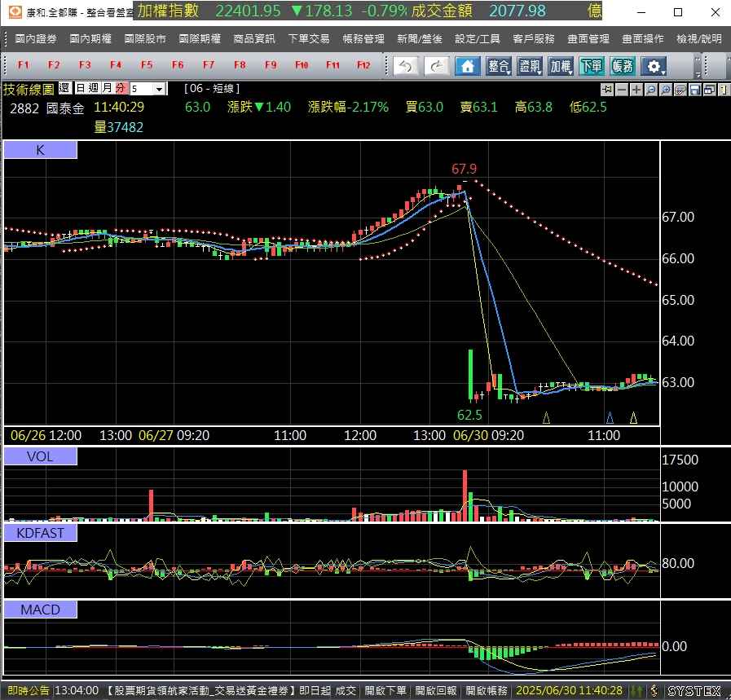This screenshot has width=731, height=700.
Task: Open the 加權 toolbar dropdown
Action: 561,66
